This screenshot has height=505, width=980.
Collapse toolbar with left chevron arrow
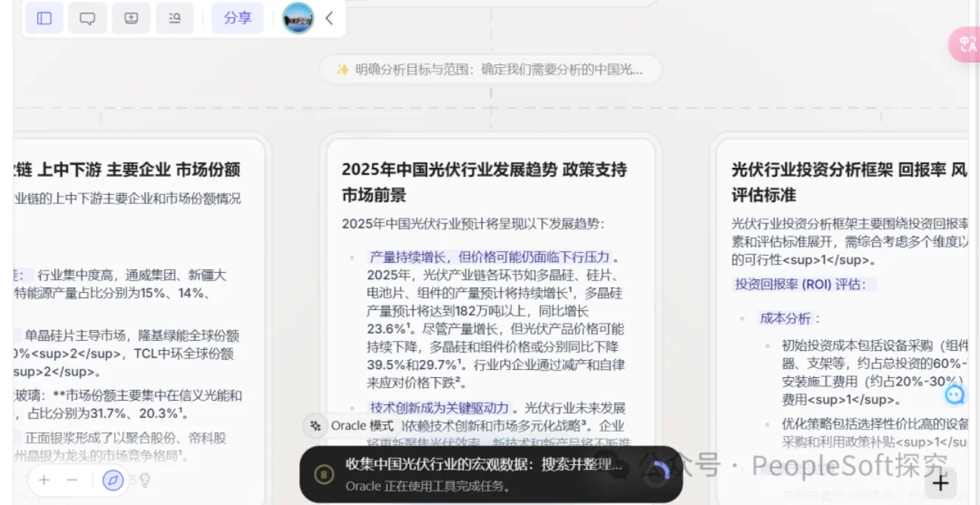click(329, 18)
